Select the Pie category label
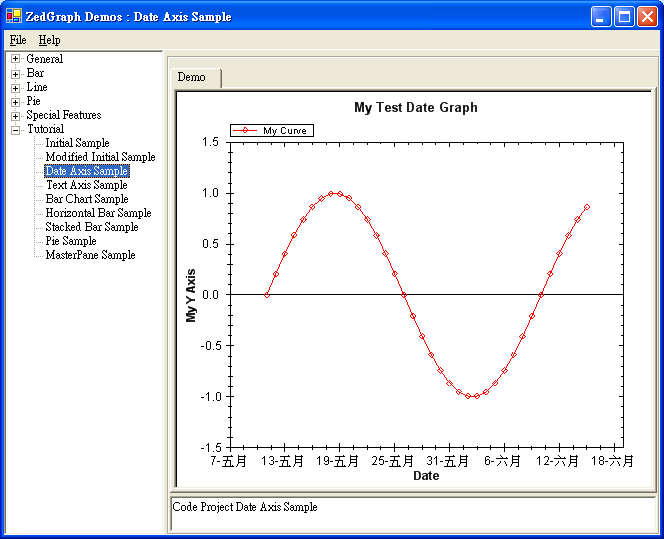The height and width of the screenshot is (539, 664). (33, 101)
